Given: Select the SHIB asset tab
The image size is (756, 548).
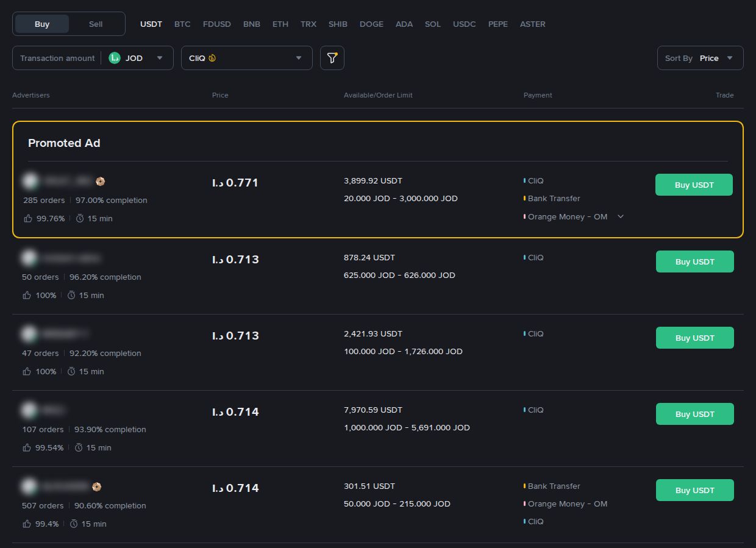Looking at the screenshot, I should coord(338,24).
